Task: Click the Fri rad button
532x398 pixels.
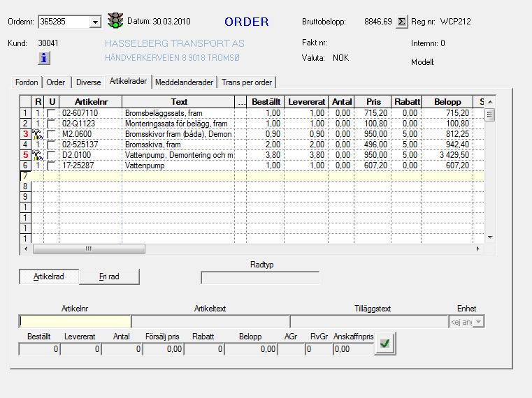Action: (x=109, y=277)
